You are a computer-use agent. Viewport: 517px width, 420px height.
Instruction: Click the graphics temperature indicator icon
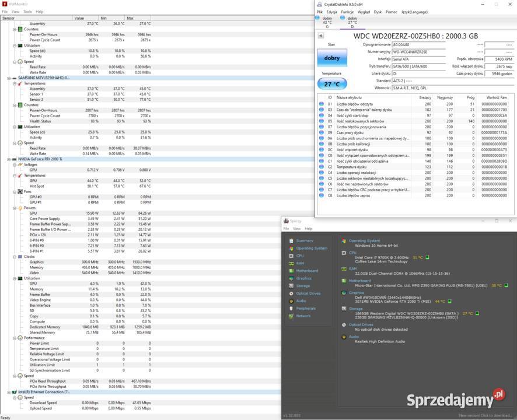coord(449,302)
